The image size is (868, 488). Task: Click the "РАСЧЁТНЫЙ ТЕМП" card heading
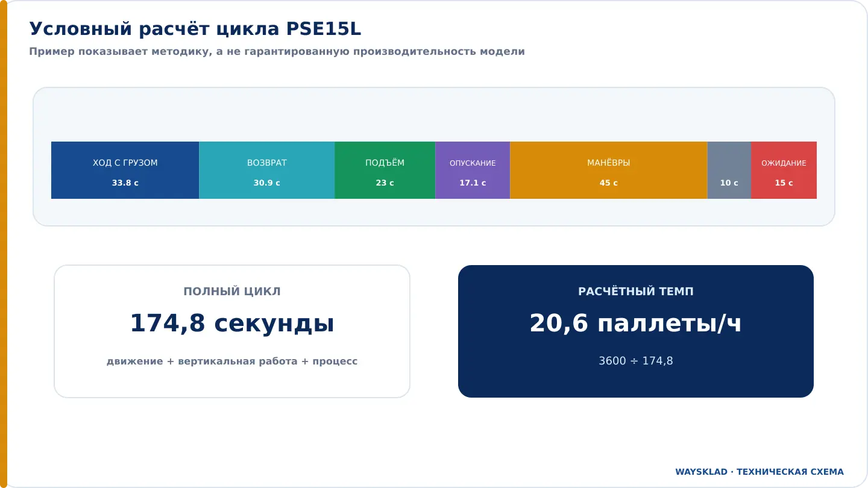click(636, 292)
